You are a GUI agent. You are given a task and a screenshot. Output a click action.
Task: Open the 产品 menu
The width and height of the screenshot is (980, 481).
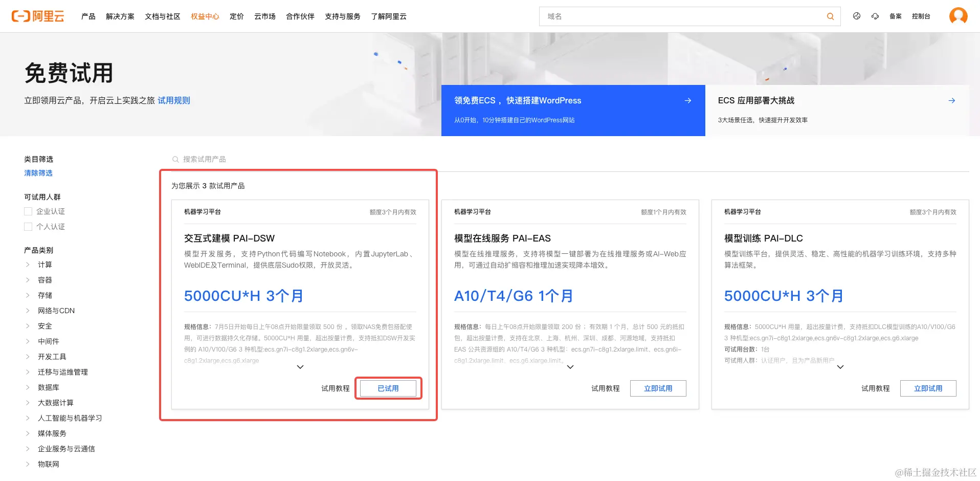tap(88, 16)
